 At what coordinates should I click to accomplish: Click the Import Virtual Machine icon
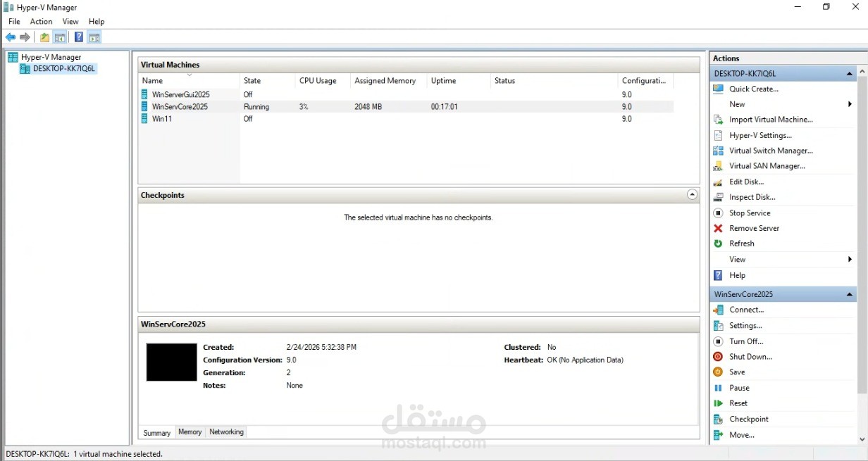pyautogui.click(x=718, y=120)
